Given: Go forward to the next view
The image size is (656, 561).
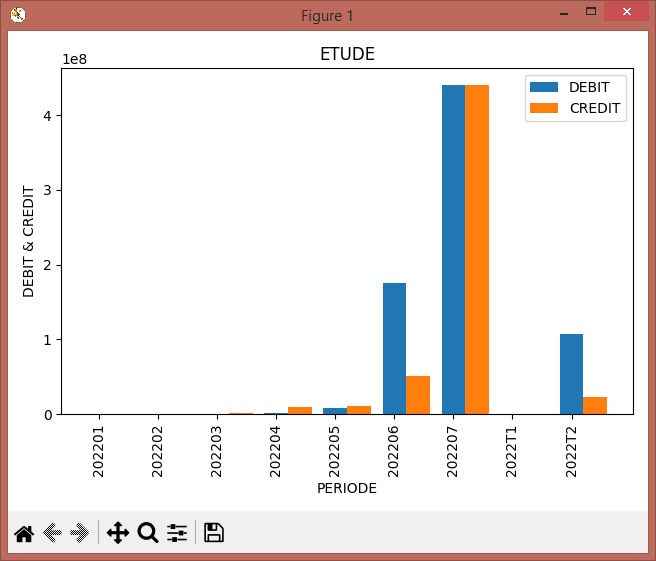Looking at the screenshot, I should pos(80,533).
